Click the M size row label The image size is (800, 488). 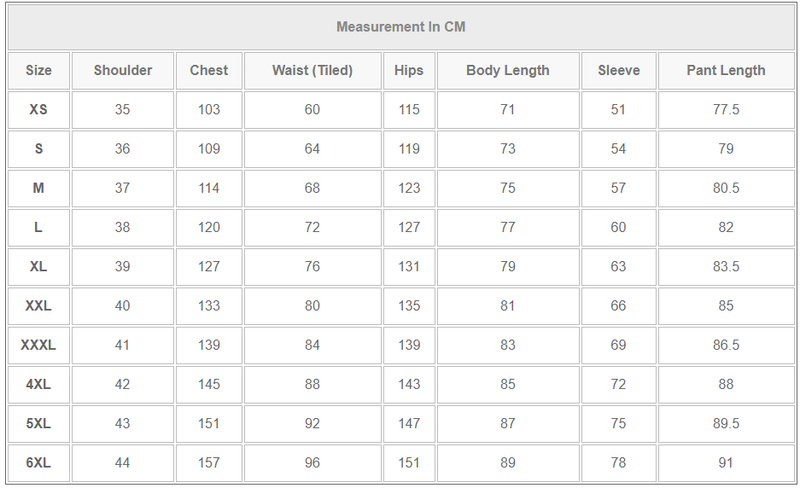(38, 188)
